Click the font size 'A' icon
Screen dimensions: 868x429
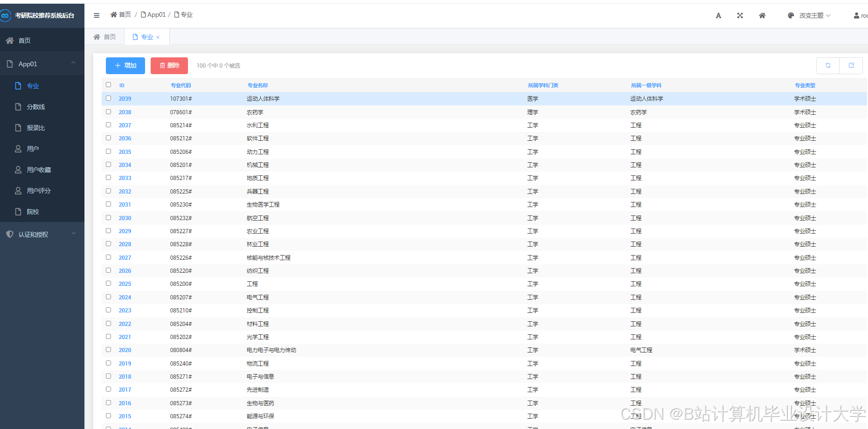pyautogui.click(x=718, y=15)
